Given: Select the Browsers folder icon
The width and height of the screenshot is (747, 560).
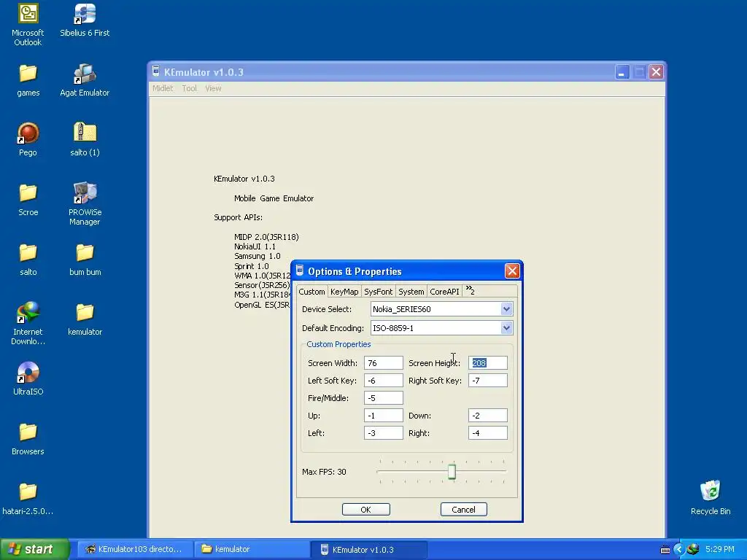Looking at the screenshot, I should pos(28,432).
